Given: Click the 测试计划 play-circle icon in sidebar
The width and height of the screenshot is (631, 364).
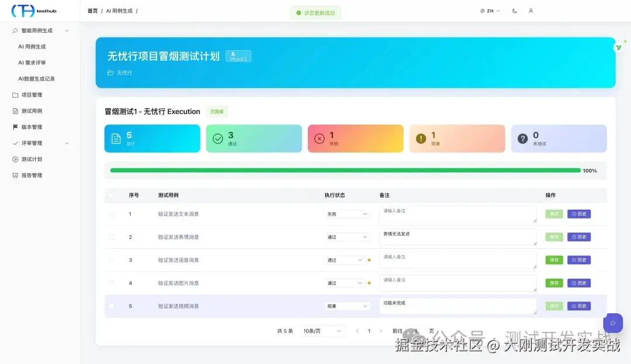Looking at the screenshot, I should pyautogui.click(x=15, y=160).
